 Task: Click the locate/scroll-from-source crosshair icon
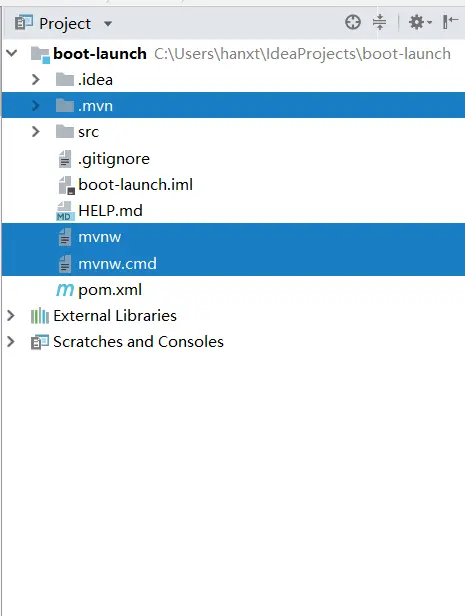coord(353,22)
